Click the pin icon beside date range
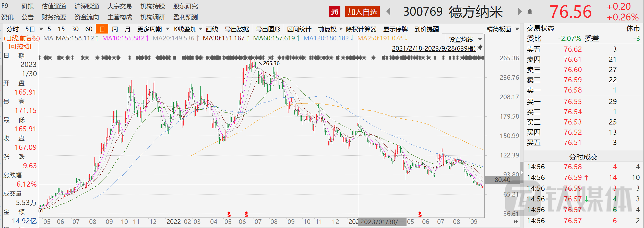 (480, 48)
